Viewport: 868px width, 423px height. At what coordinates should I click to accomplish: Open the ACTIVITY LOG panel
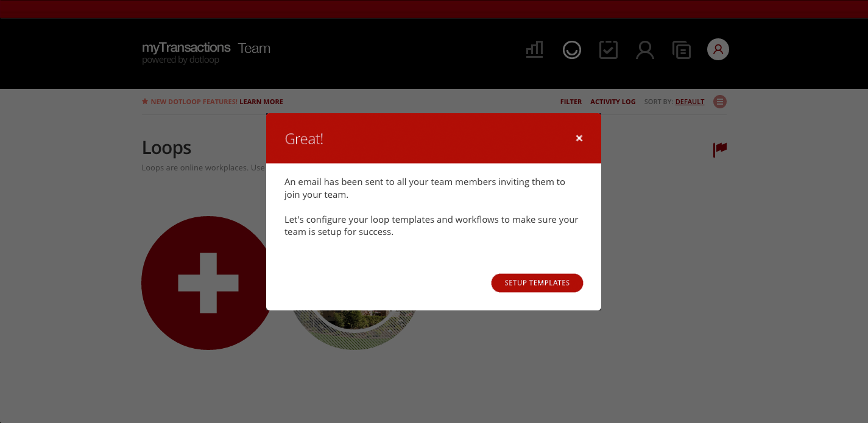(x=613, y=102)
